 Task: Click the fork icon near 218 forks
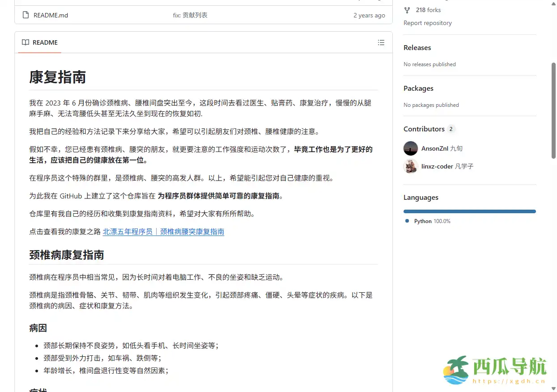(x=407, y=10)
